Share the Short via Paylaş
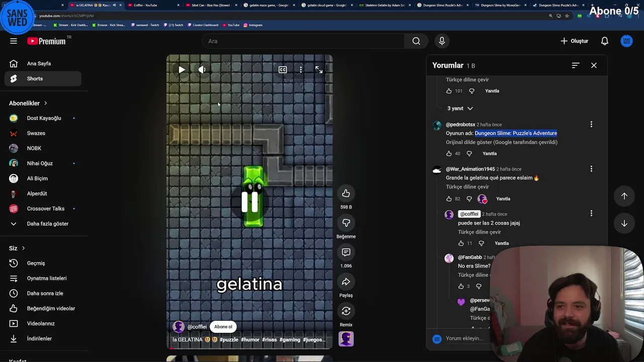Viewport: 644px width, 362px height. click(x=346, y=282)
